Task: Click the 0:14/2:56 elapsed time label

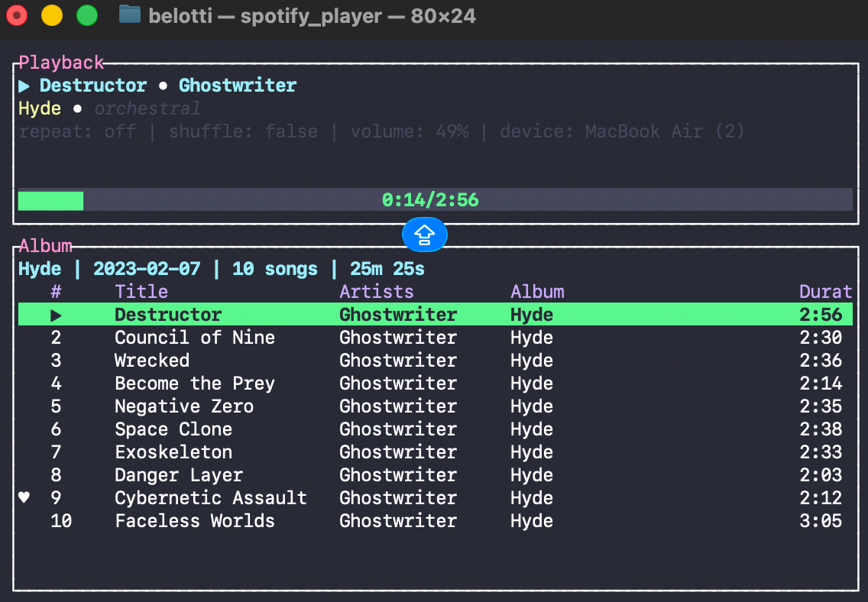Action: [430, 199]
